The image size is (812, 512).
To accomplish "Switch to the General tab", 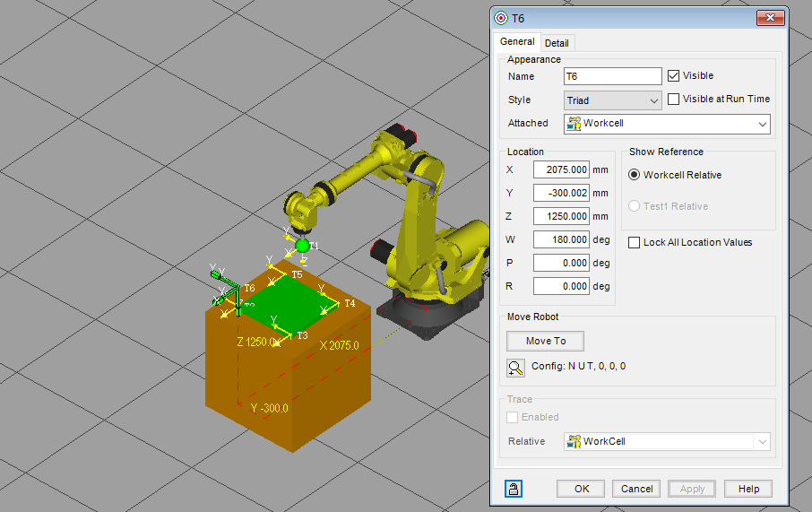I will click(x=517, y=41).
